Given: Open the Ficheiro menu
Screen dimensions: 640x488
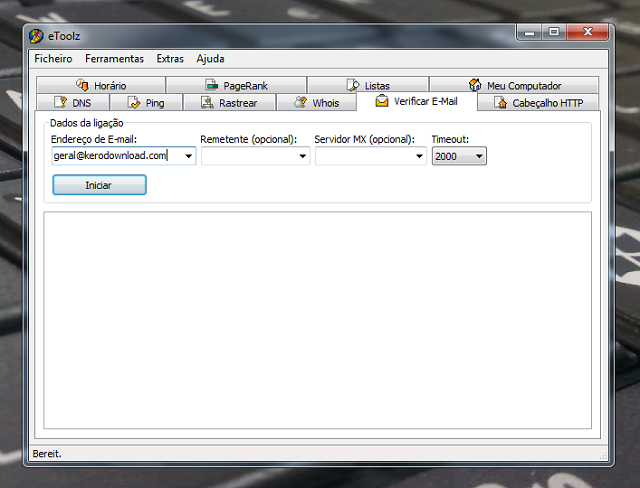Looking at the screenshot, I should point(53,59).
